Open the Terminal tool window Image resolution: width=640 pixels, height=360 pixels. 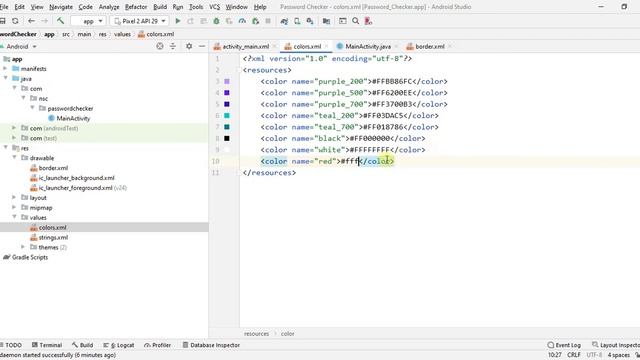47,345
